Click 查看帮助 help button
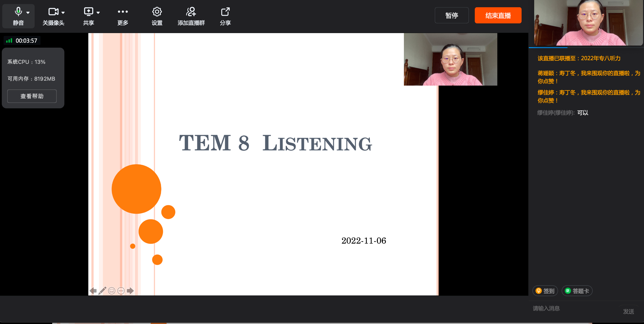Image resolution: width=644 pixels, height=324 pixels. click(32, 96)
